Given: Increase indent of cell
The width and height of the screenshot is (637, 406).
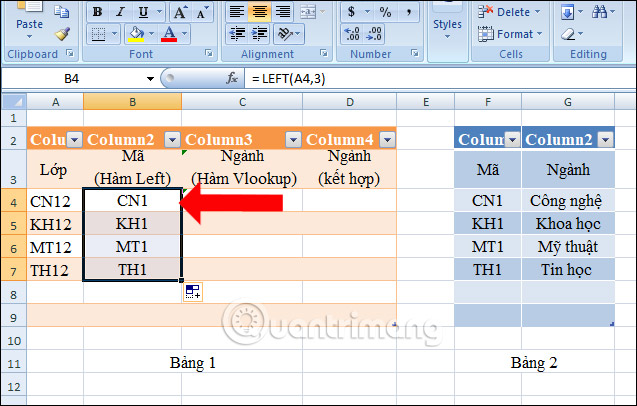Looking at the screenshot, I should click(x=260, y=34).
